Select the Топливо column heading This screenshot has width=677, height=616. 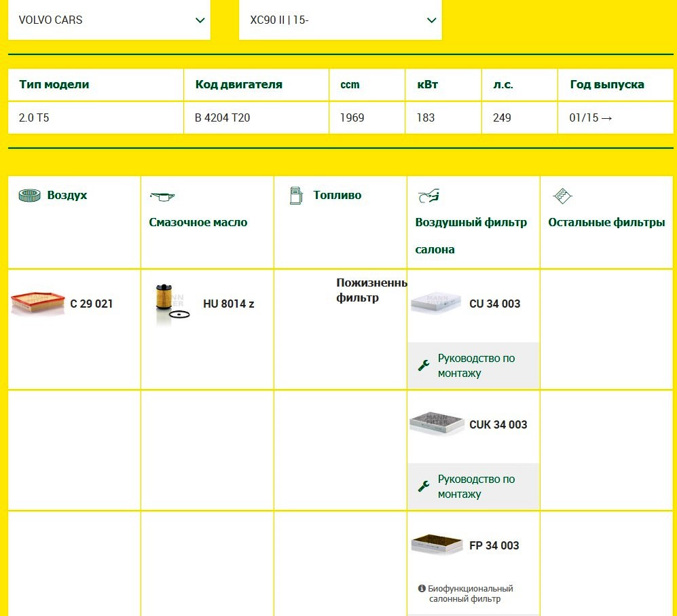coord(337,195)
